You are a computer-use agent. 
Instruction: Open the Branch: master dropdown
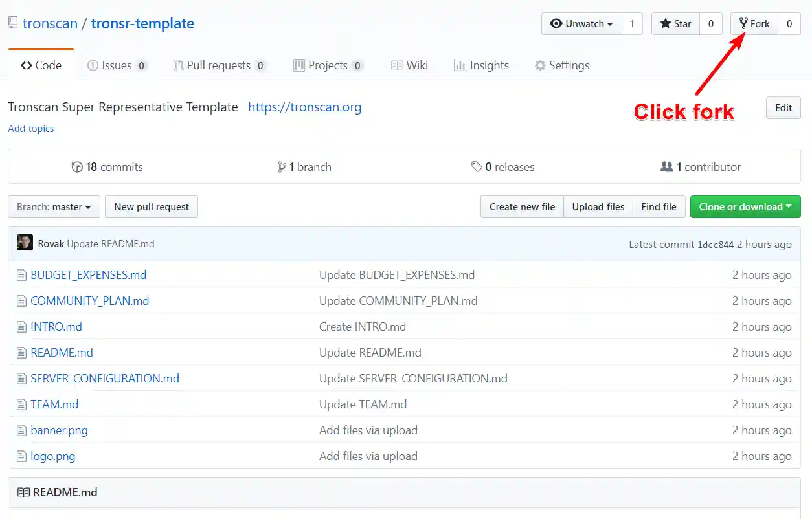tap(54, 207)
